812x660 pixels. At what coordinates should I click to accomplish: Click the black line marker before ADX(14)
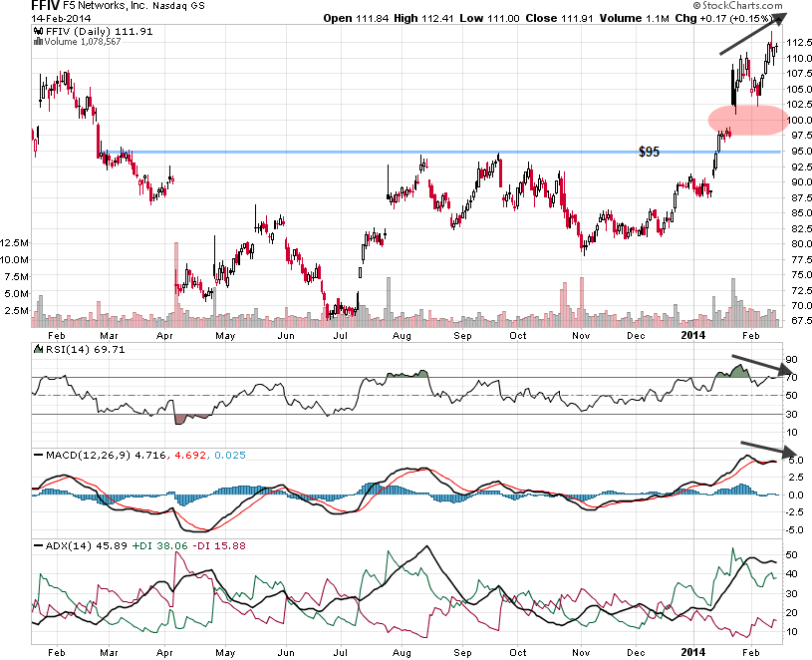[38, 545]
